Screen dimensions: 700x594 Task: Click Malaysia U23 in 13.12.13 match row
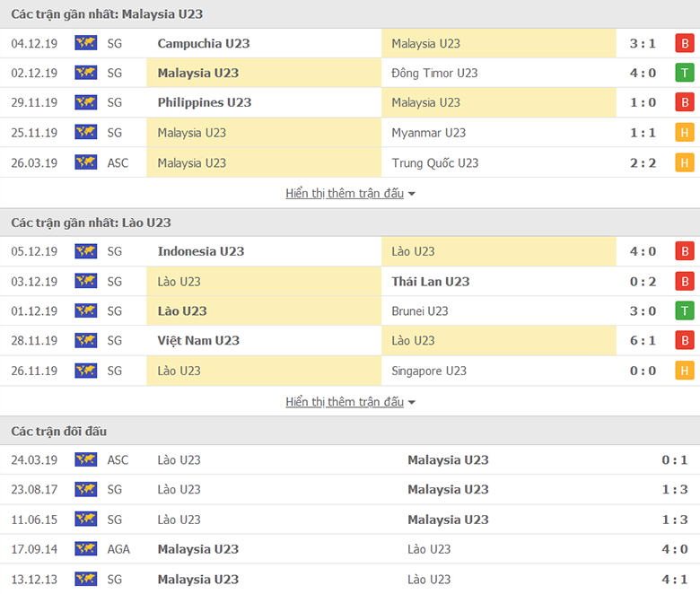[198, 580]
